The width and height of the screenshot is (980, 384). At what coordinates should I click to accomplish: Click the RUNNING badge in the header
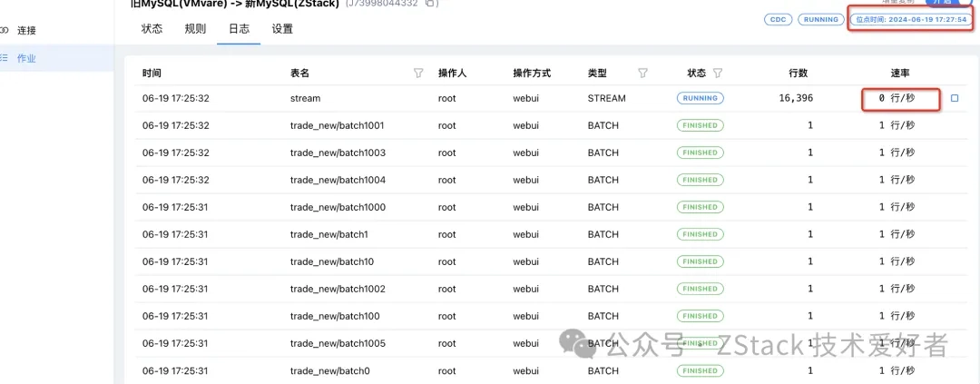click(820, 19)
